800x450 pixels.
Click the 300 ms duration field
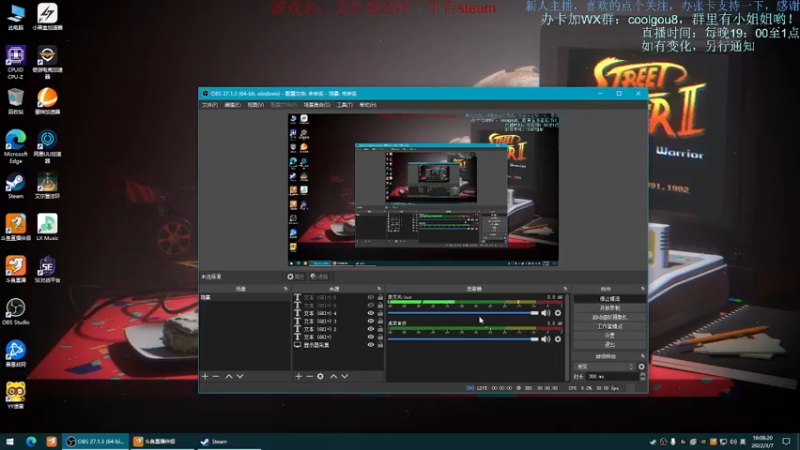click(611, 377)
